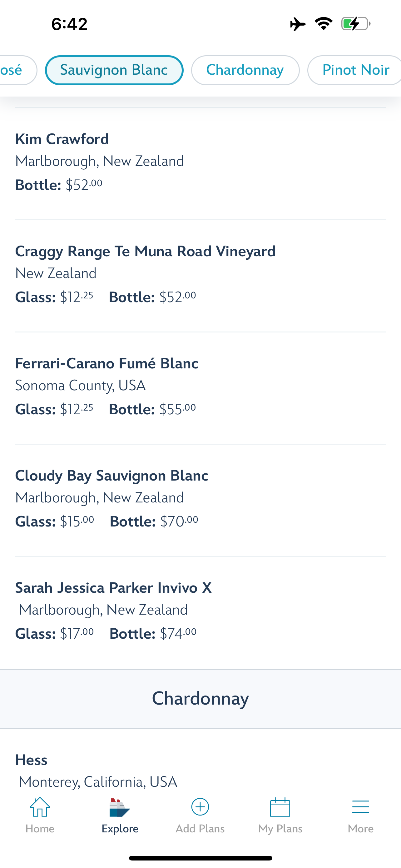The image size is (401, 868).
Task: Open the More hamburger menu icon
Action: (x=360, y=807)
